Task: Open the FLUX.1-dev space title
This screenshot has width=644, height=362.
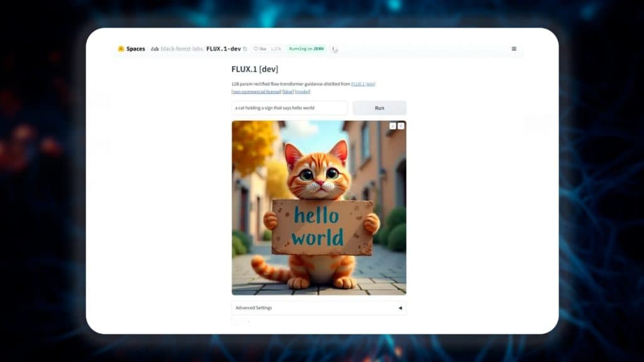Action: pyautogui.click(x=223, y=48)
